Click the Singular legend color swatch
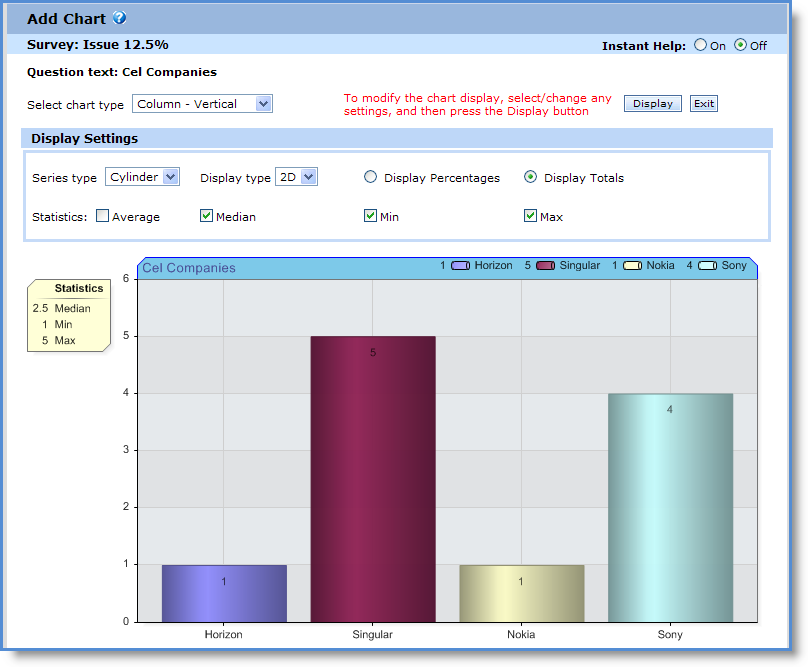This screenshot has height=667, width=808. pos(545,266)
